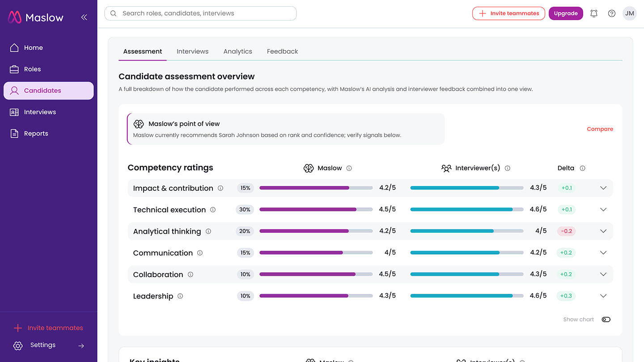Switch to the Analytics tab
644x362 pixels.
pyautogui.click(x=237, y=52)
